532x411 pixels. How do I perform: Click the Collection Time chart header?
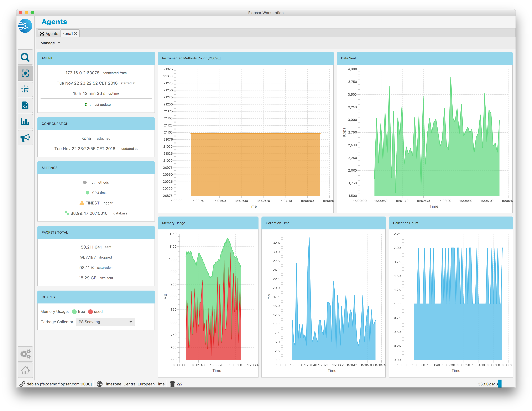(x=323, y=223)
